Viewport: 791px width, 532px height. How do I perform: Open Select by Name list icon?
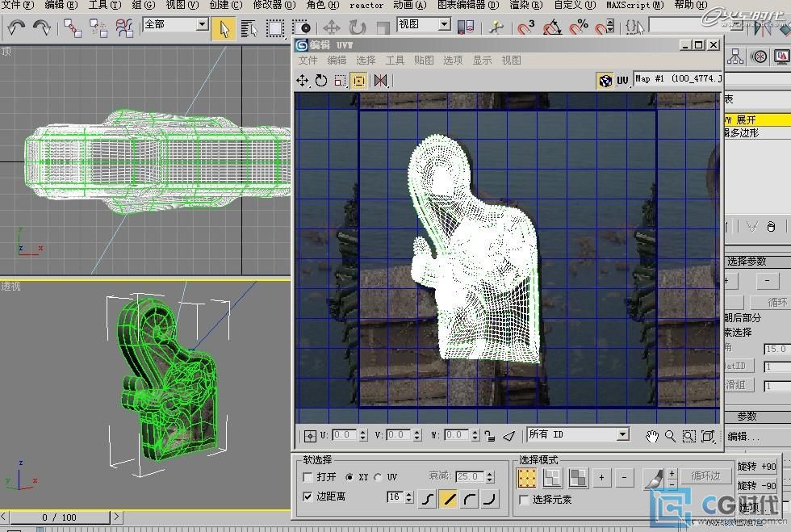tap(249, 28)
